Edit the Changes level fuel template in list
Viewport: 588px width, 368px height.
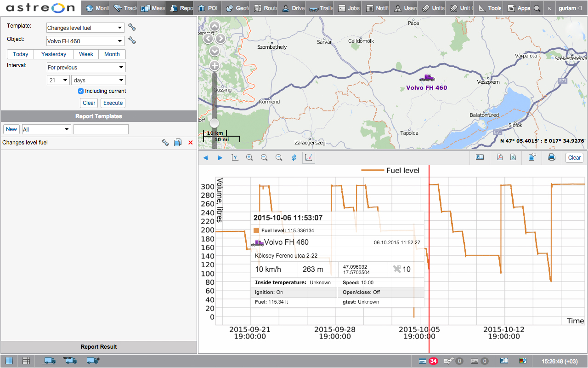tap(165, 143)
